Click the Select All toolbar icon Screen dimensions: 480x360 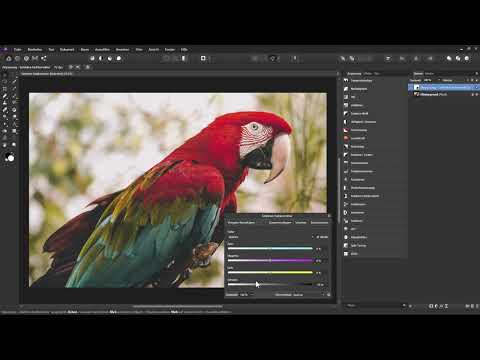point(166,58)
